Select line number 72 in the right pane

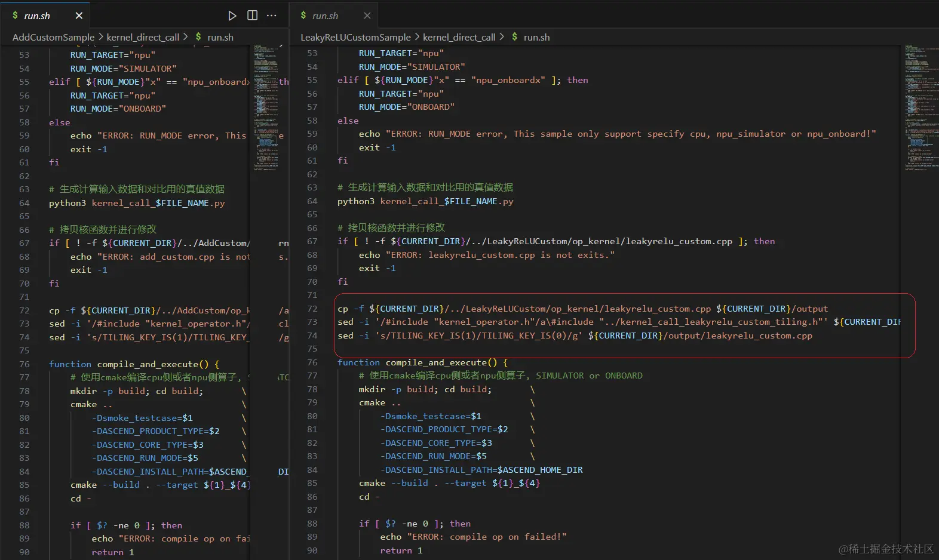tap(312, 309)
